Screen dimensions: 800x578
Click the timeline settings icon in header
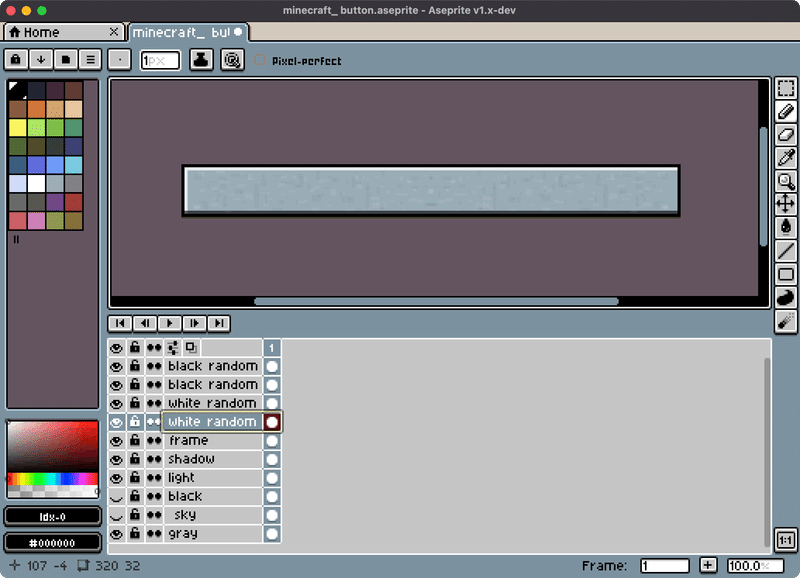(172, 348)
